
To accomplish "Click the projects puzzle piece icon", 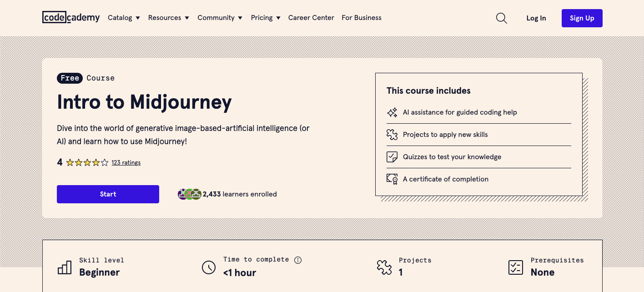I will pyautogui.click(x=392, y=134).
